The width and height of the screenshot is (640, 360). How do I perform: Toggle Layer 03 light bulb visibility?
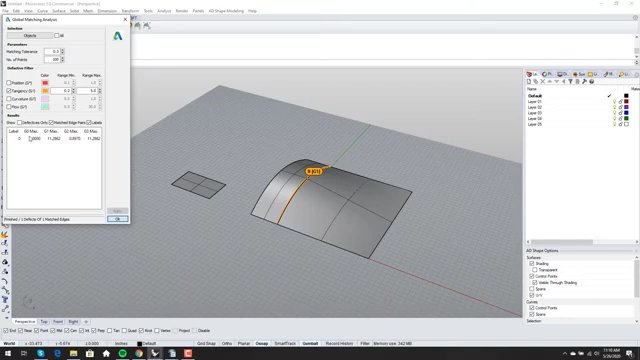[614, 113]
